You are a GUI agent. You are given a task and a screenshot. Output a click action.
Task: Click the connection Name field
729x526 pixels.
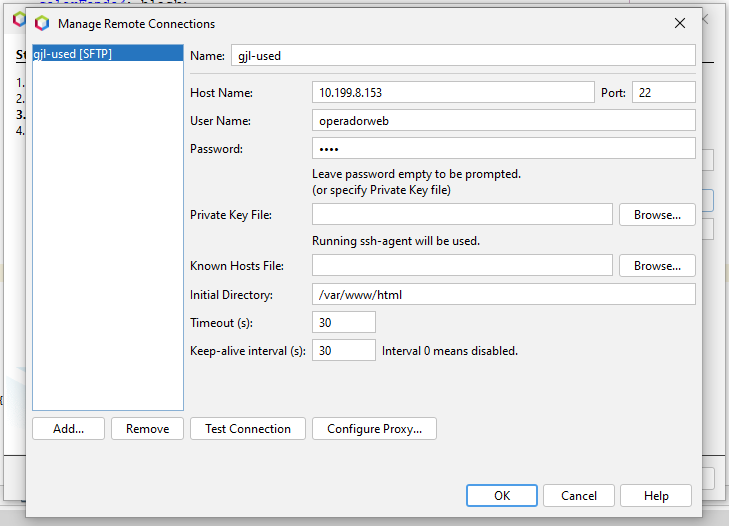(462, 56)
